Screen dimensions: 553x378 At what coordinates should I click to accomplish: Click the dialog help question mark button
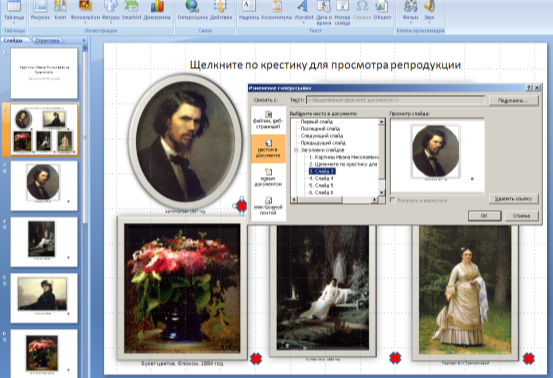529,88
